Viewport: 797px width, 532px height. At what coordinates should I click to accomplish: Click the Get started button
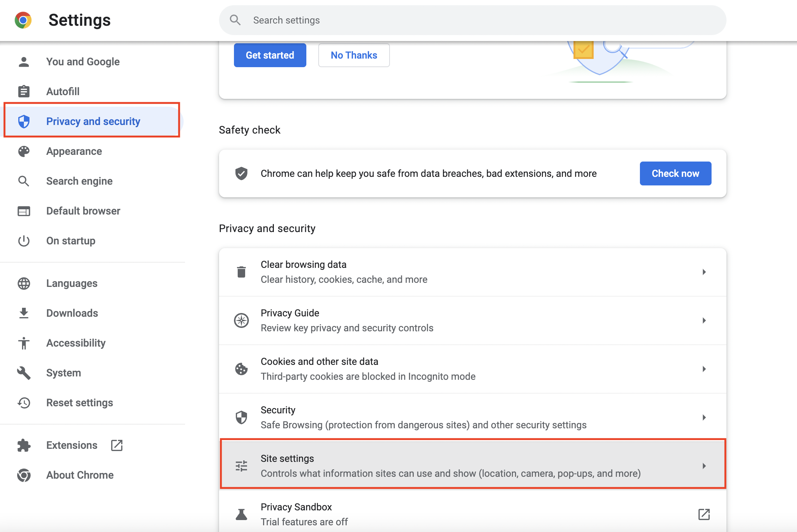(x=270, y=55)
